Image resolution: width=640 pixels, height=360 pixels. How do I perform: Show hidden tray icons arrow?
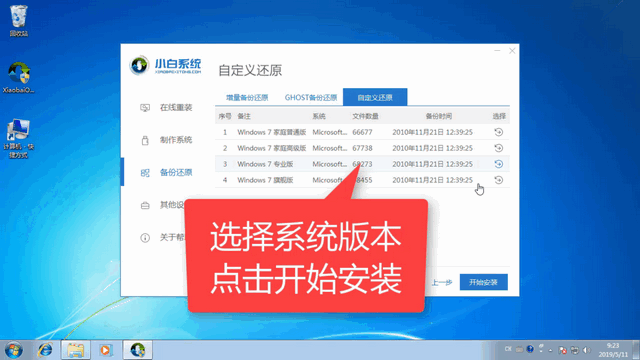coord(550,350)
